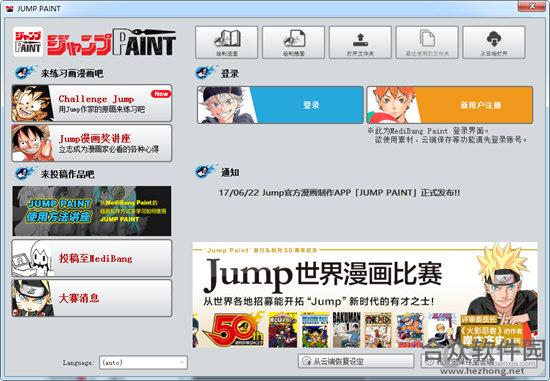The width and height of the screenshot is (550, 381).
Task: Open the 大赛消息 contest news button
Action: click(92, 298)
